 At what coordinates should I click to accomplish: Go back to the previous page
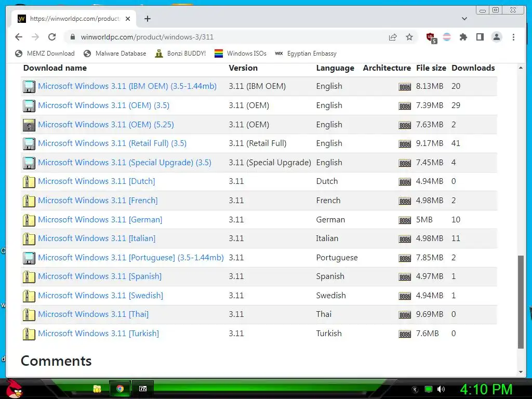click(19, 37)
